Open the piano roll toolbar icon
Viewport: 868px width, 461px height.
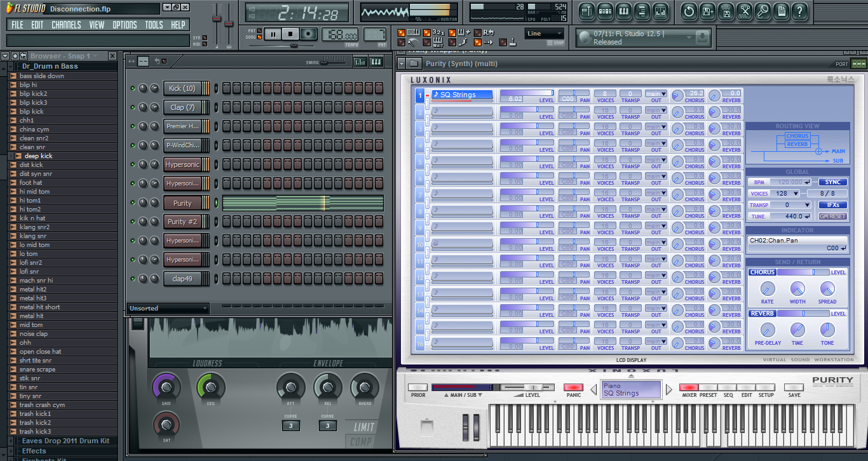tap(623, 11)
